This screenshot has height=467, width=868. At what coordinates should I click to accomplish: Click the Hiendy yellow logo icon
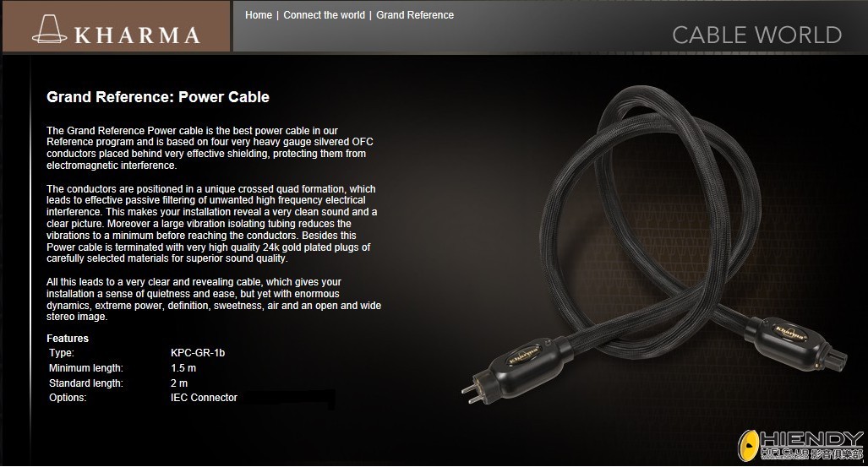click(x=748, y=445)
